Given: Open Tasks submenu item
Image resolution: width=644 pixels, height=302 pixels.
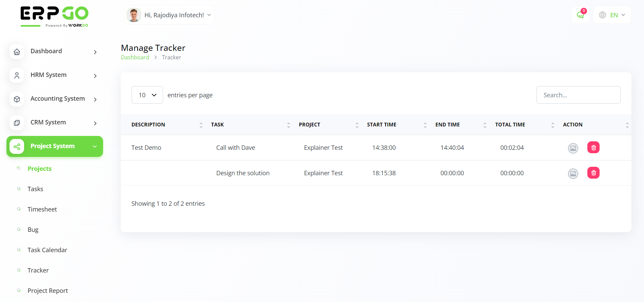Looking at the screenshot, I should pyautogui.click(x=35, y=189).
